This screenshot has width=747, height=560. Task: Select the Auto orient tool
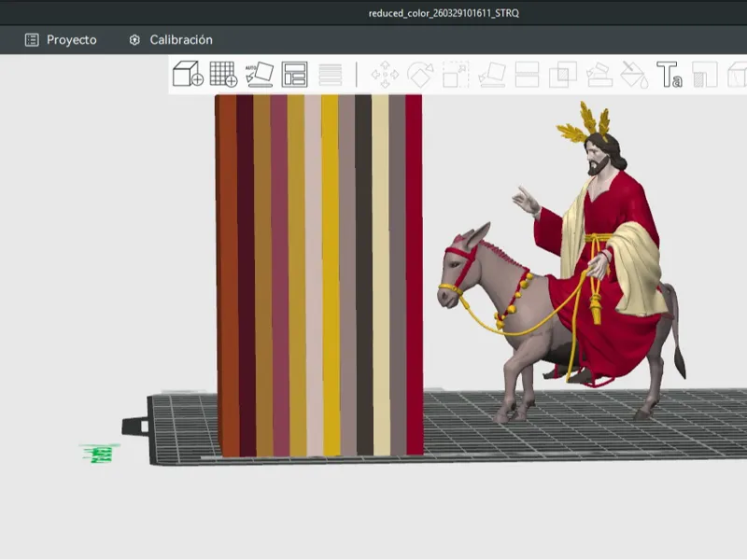260,74
